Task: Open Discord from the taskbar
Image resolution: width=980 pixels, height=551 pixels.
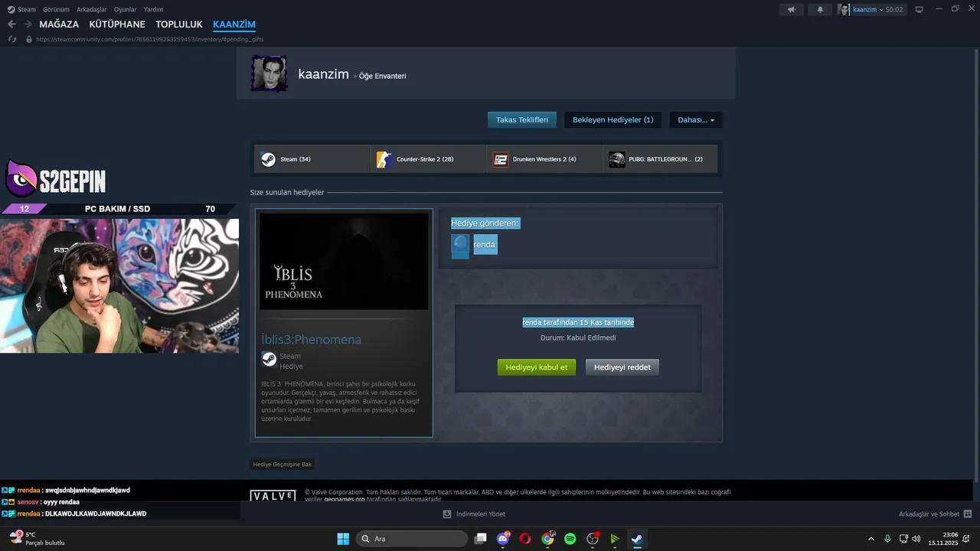Action: [503, 539]
